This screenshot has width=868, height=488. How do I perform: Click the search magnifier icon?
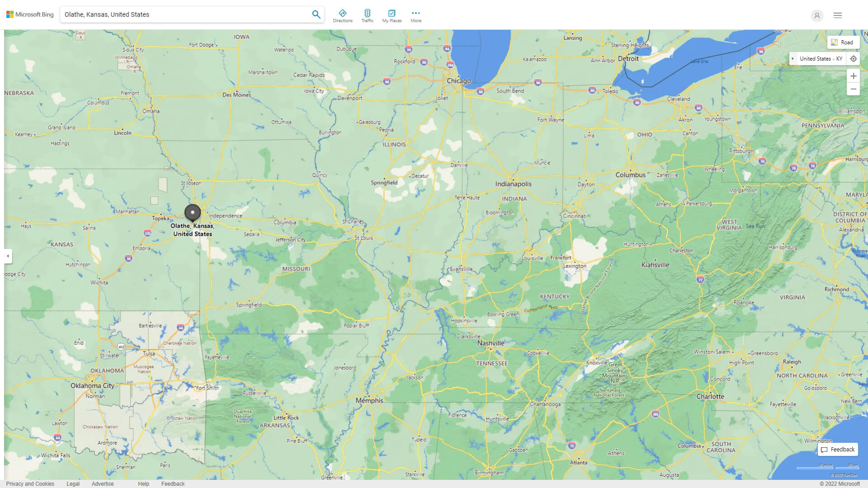tap(316, 14)
